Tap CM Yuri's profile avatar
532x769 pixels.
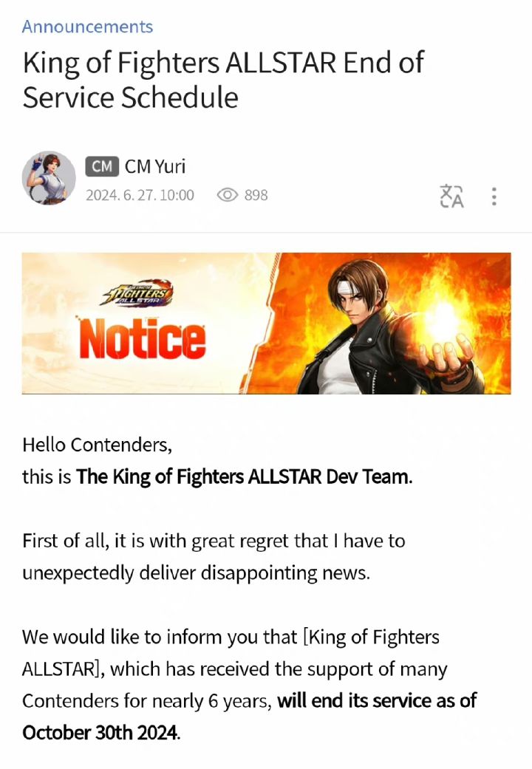(x=49, y=178)
